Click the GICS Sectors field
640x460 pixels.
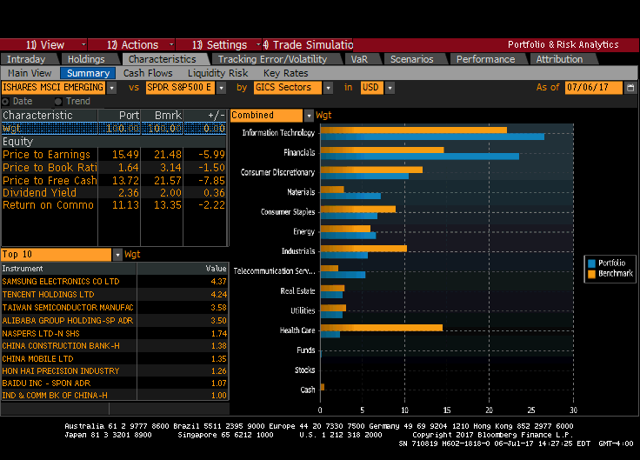[288, 88]
